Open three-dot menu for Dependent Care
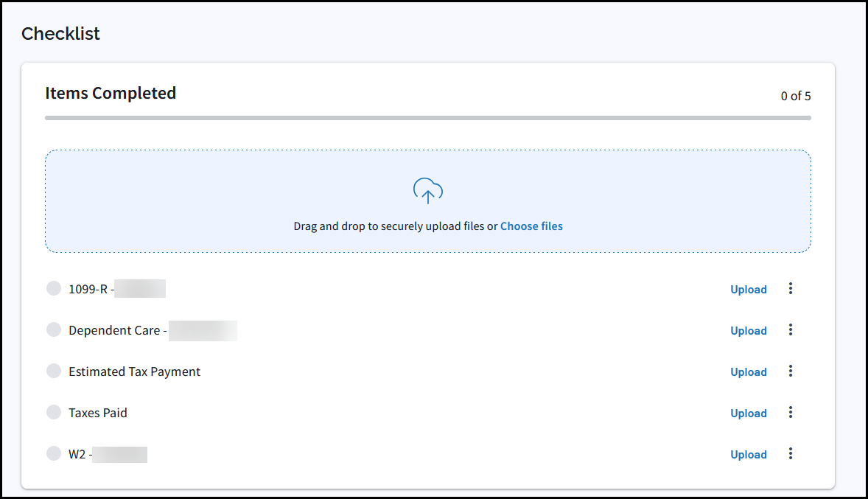This screenshot has height=499, width=868. [x=791, y=330]
